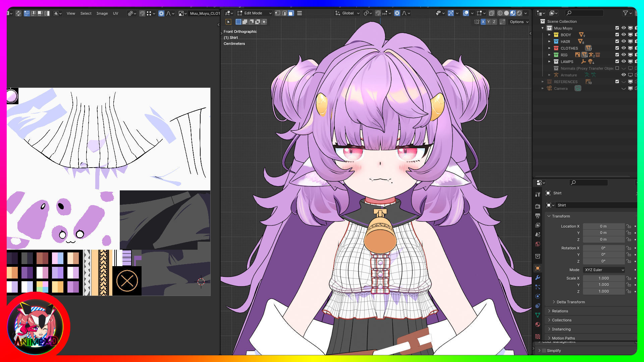Open the Physics properties tab

538,296
